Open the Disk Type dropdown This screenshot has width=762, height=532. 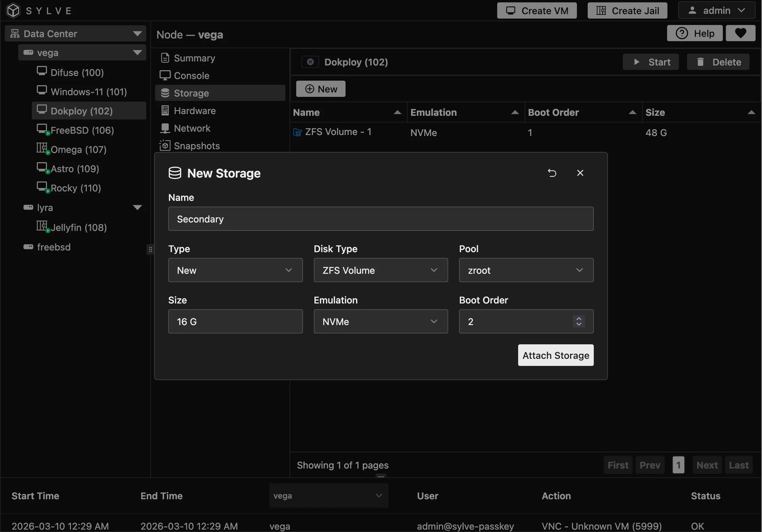click(381, 270)
